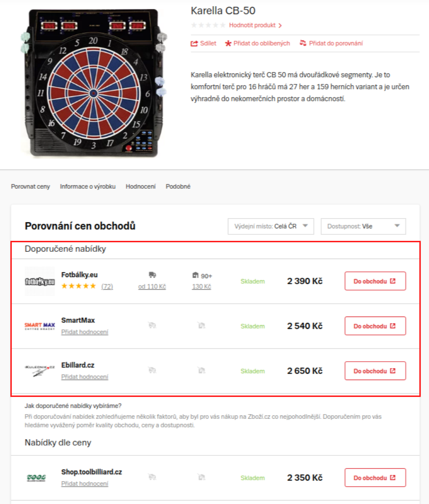Click Přidat hodnocení link under SmartMax
The image size is (429, 504).
coord(85,332)
